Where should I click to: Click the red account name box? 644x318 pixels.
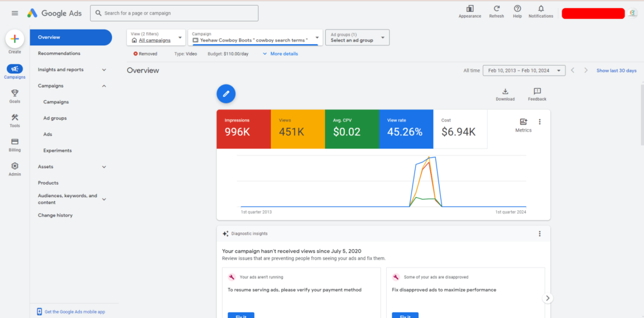593,13
